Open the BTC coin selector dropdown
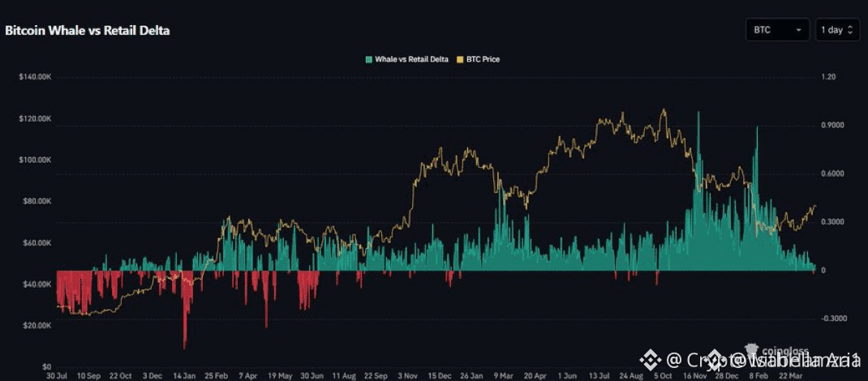868x381 pixels. 777,30
